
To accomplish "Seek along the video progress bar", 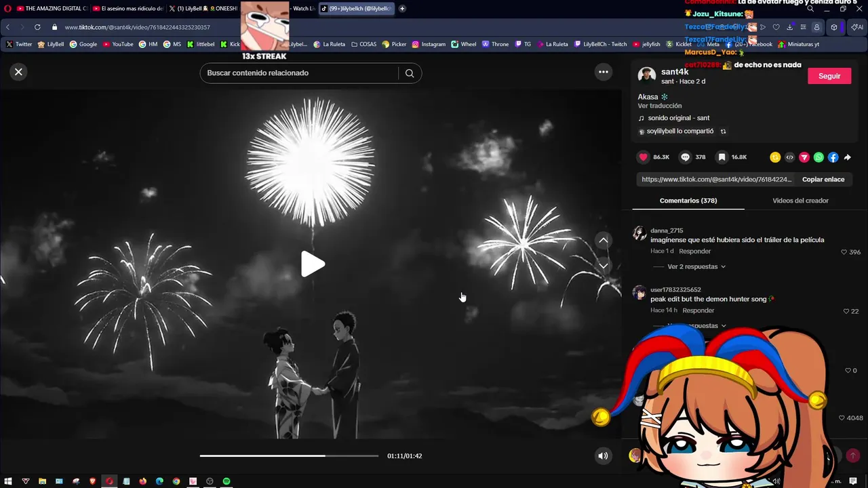I will 289,456.
